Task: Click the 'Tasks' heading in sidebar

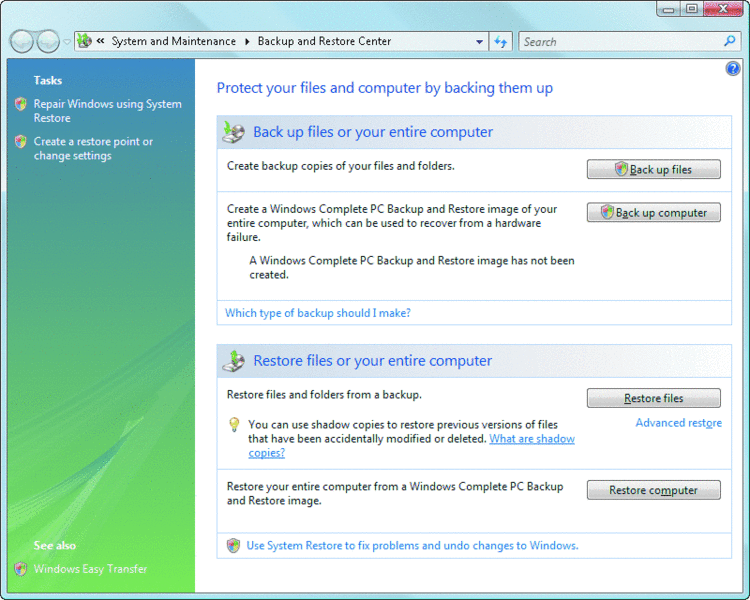Action: tap(48, 80)
